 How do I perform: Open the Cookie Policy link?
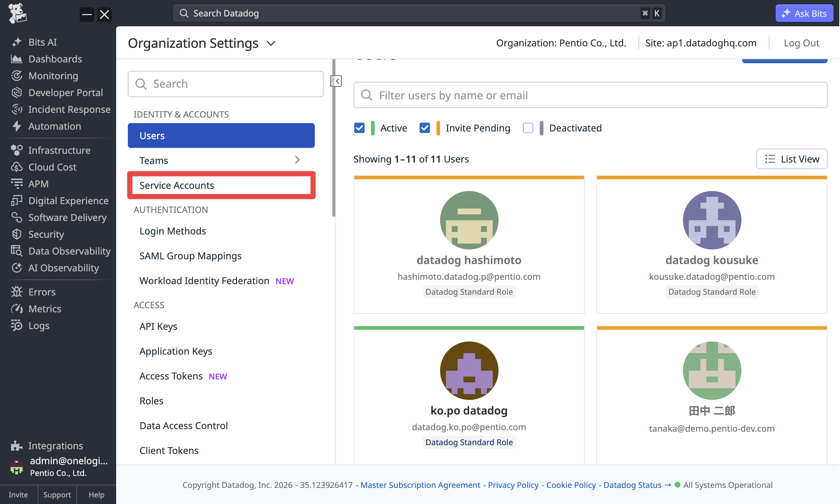click(571, 485)
